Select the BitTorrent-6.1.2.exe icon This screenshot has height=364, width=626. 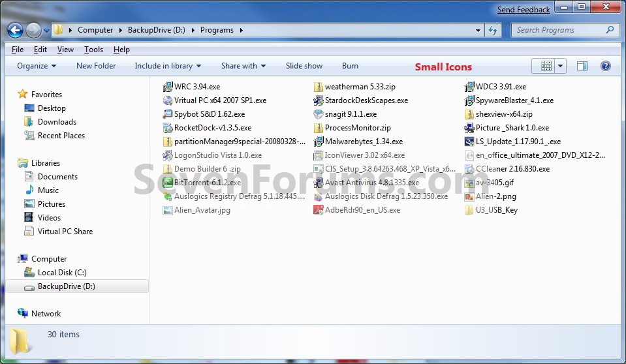click(168, 183)
